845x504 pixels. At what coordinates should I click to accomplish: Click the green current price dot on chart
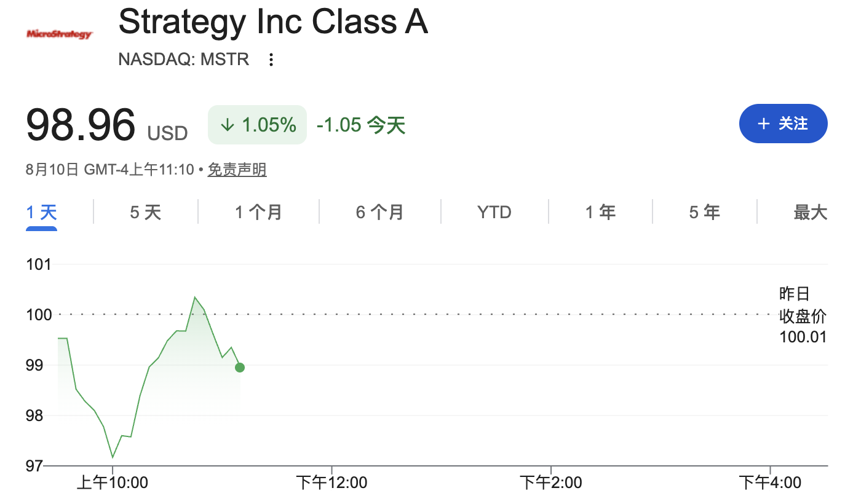tap(240, 368)
